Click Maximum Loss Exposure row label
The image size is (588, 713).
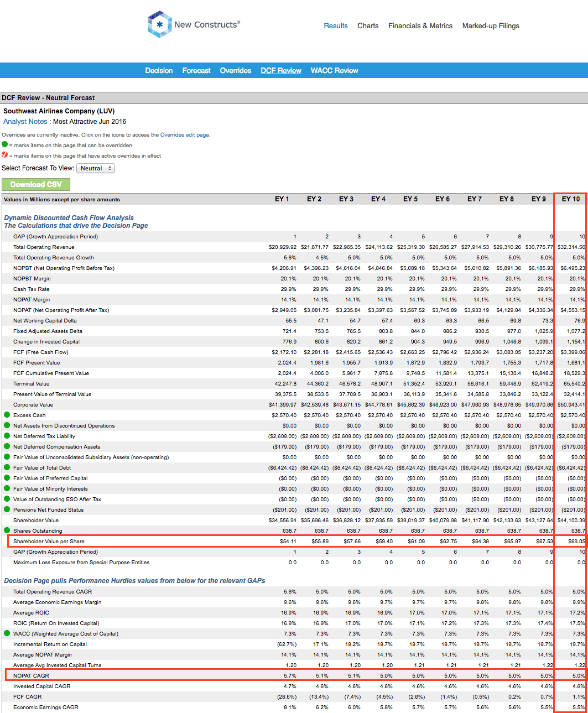coord(81,563)
